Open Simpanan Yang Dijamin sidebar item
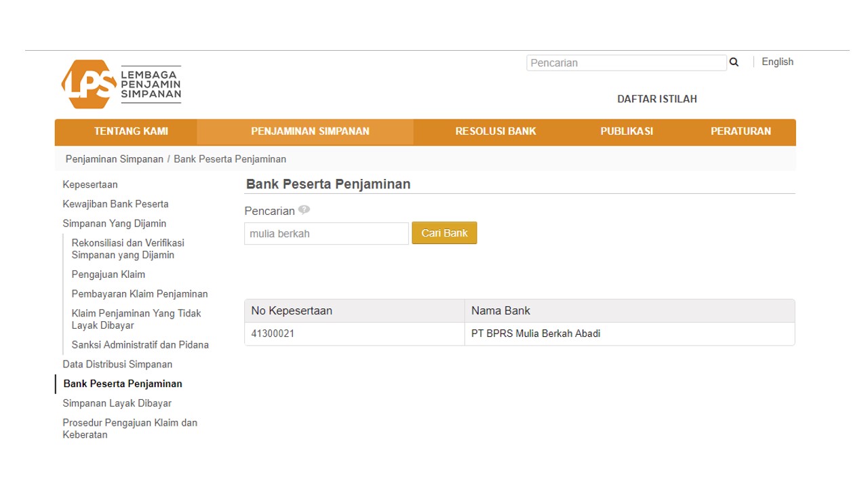 click(115, 224)
